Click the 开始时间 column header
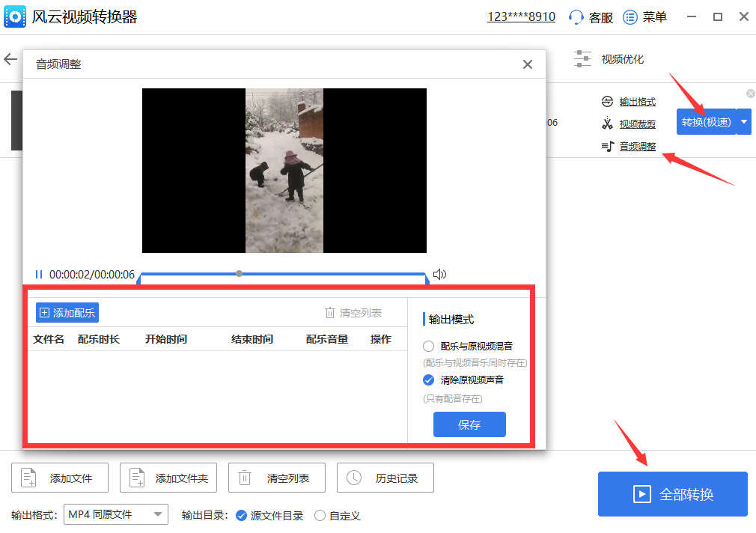 (166, 339)
